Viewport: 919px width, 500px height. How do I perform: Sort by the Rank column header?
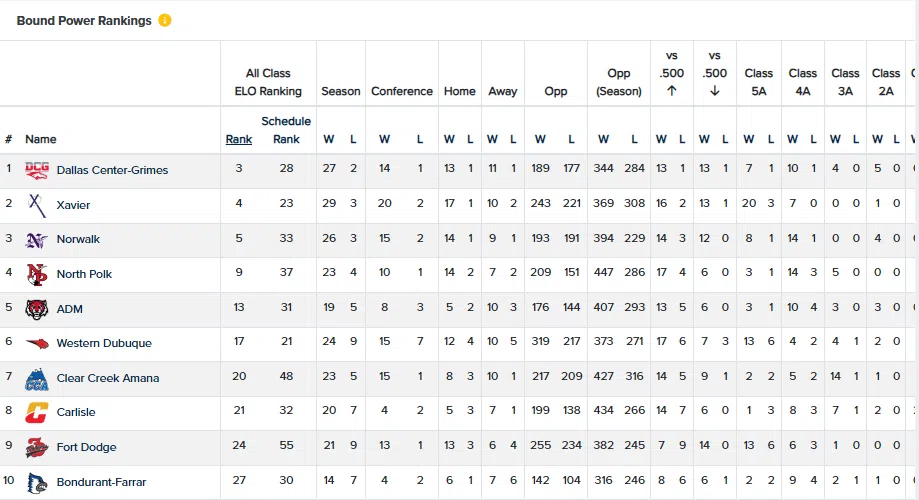click(x=239, y=140)
